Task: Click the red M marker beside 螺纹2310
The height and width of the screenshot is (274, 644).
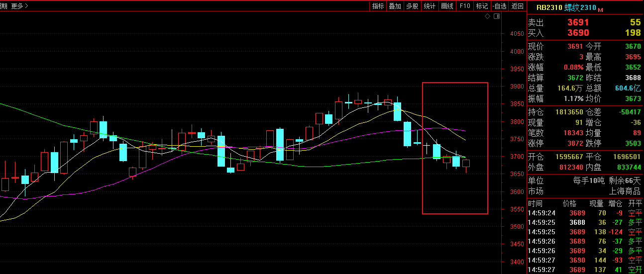Action: pos(600,9)
